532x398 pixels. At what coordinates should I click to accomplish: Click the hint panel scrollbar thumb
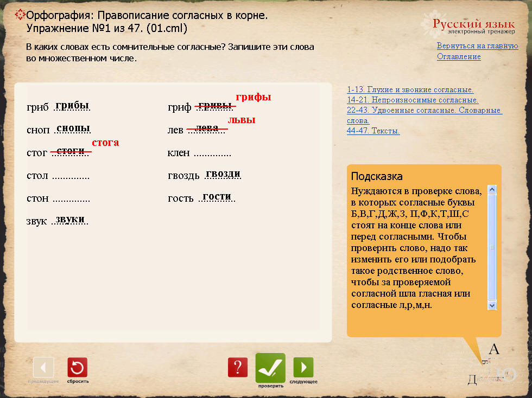[x=492, y=247]
